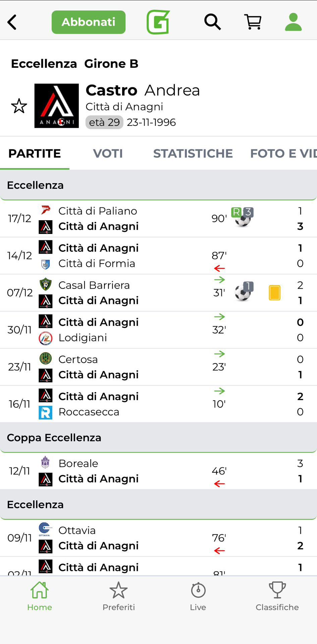Go to Home in bottom navigation
This screenshot has width=317, height=644.
[40, 595]
